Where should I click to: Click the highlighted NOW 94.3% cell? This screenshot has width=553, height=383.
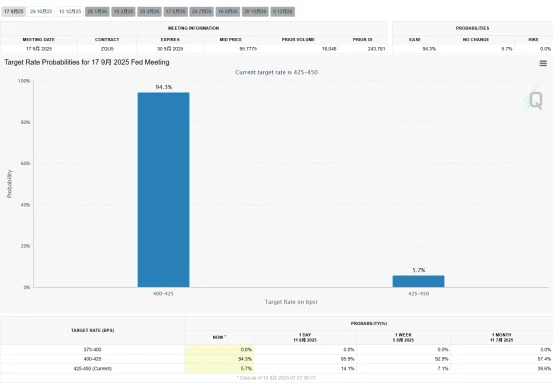(x=219, y=359)
